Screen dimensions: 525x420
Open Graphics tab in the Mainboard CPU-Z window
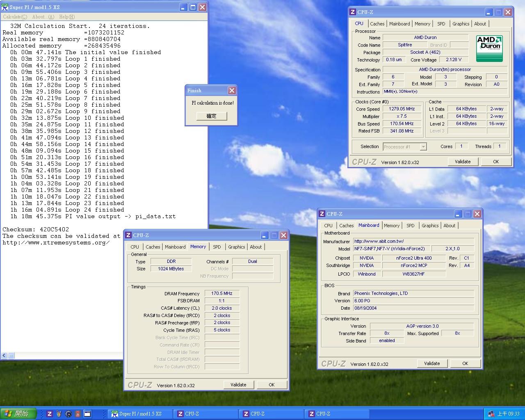click(430, 226)
